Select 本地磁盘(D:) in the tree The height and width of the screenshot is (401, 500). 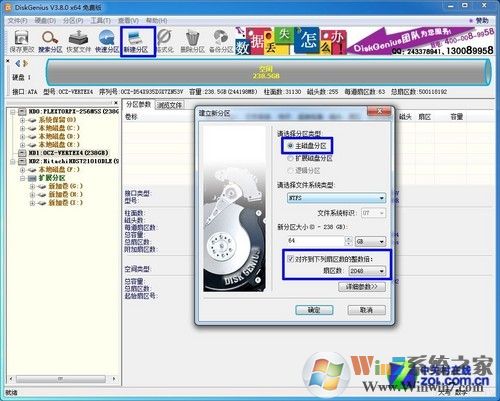tap(59, 136)
